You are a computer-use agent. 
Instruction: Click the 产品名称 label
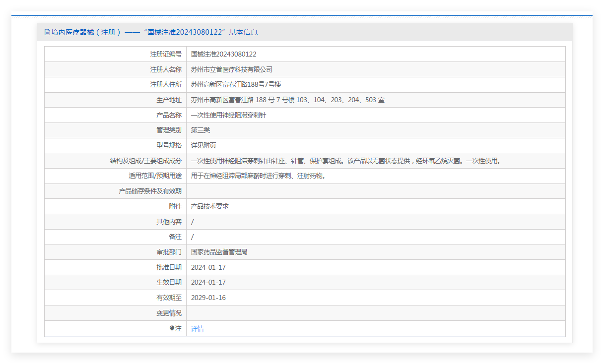[169, 115]
